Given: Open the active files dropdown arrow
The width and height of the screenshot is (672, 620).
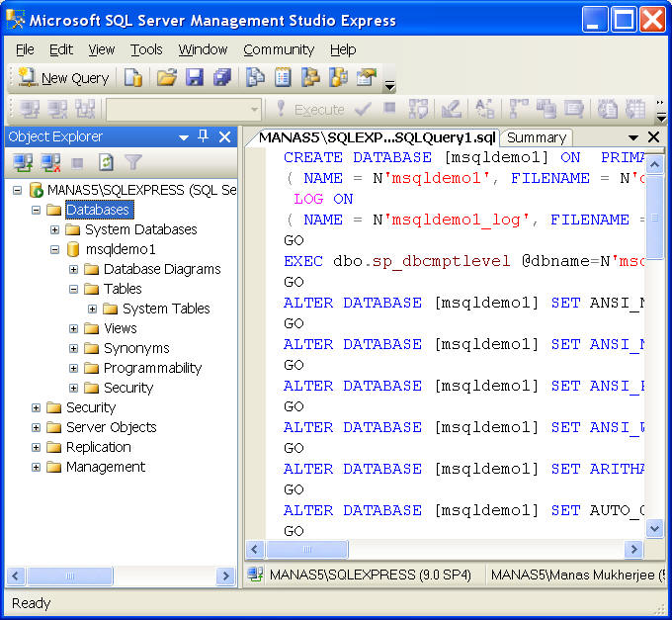Looking at the screenshot, I should point(633,137).
